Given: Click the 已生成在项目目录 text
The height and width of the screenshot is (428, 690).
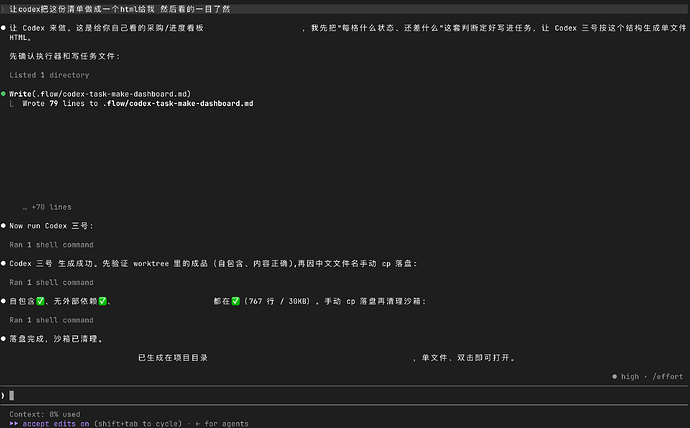Looking at the screenshot, I should click(173, 358).
